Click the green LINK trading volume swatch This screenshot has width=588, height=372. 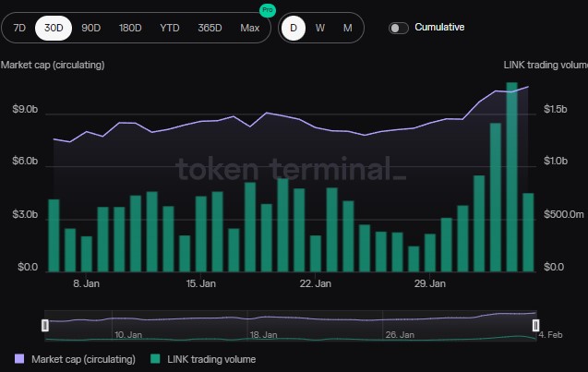155,359
